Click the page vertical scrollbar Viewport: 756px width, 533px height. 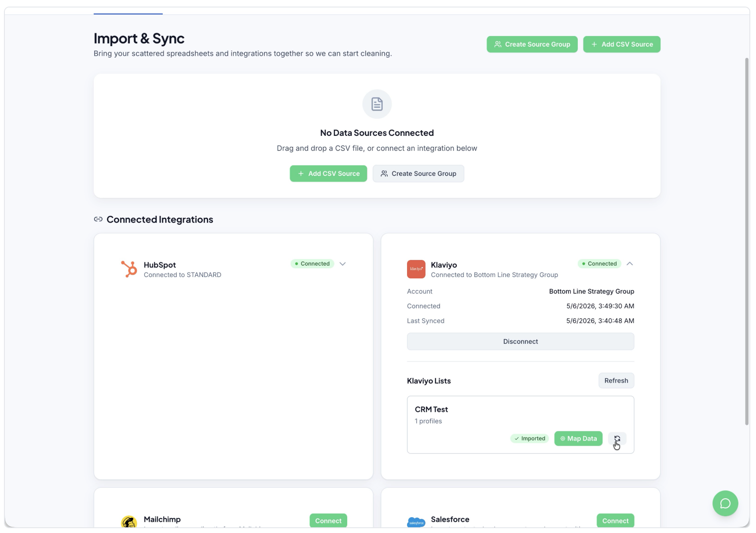pos(747,242)
